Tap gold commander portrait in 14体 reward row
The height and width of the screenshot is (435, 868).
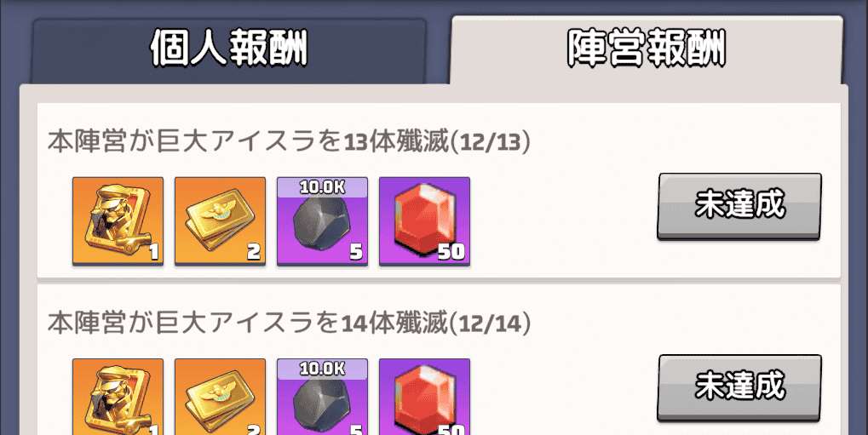[118, 397]
